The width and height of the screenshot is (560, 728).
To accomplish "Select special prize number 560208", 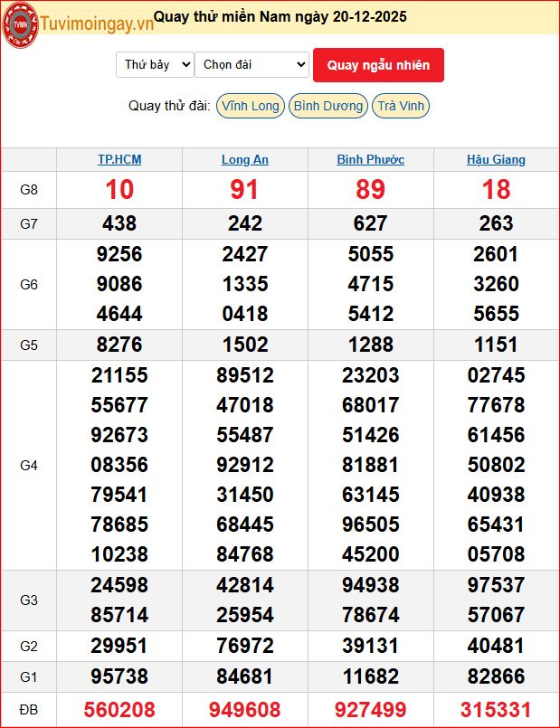I will point(119,710).
